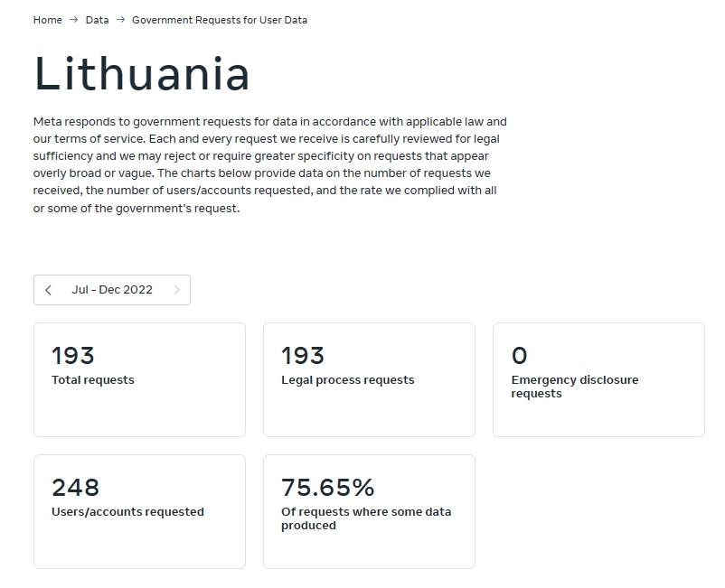Open Government Requests for User Data breadcrumb
This screenshot has height=588, width=725.
point(220,20)
